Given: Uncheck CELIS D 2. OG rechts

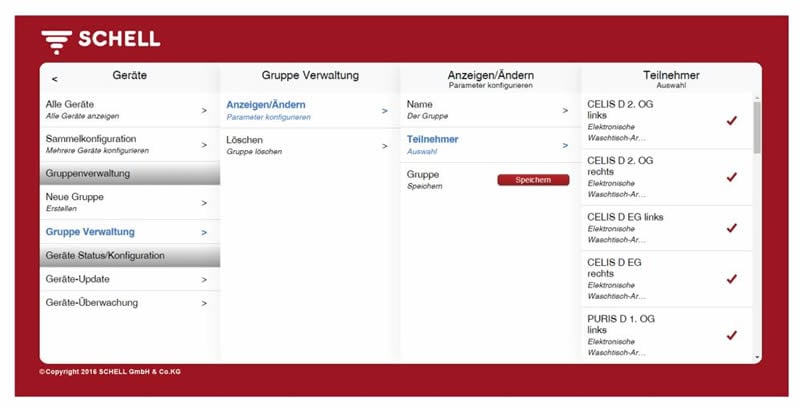Looking at the screenshot, I should pos(732,177).
